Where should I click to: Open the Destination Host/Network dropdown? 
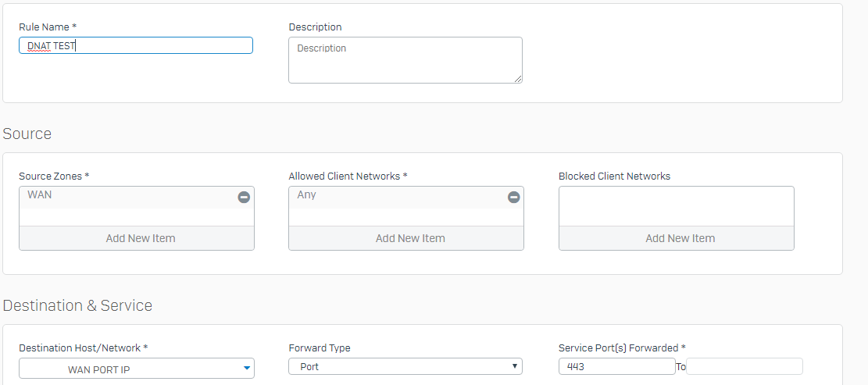137,369
